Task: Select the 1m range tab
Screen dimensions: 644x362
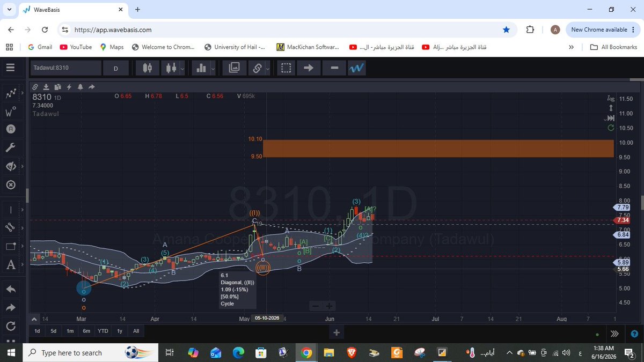Action: [70, 331]
